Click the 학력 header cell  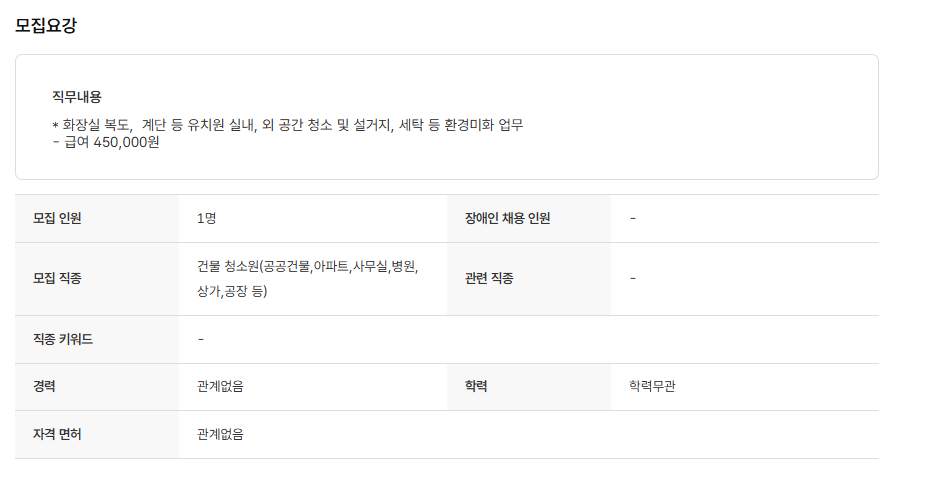(x=476, y=386)
